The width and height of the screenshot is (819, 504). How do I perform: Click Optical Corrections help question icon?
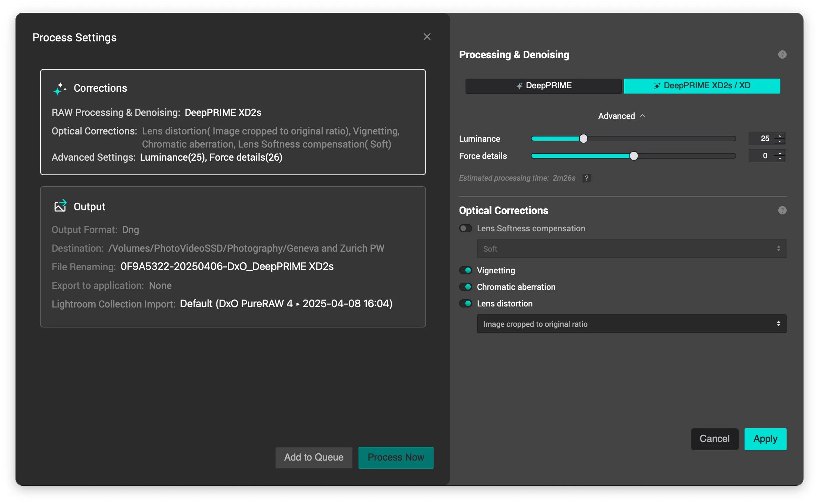tap(782, 210)
